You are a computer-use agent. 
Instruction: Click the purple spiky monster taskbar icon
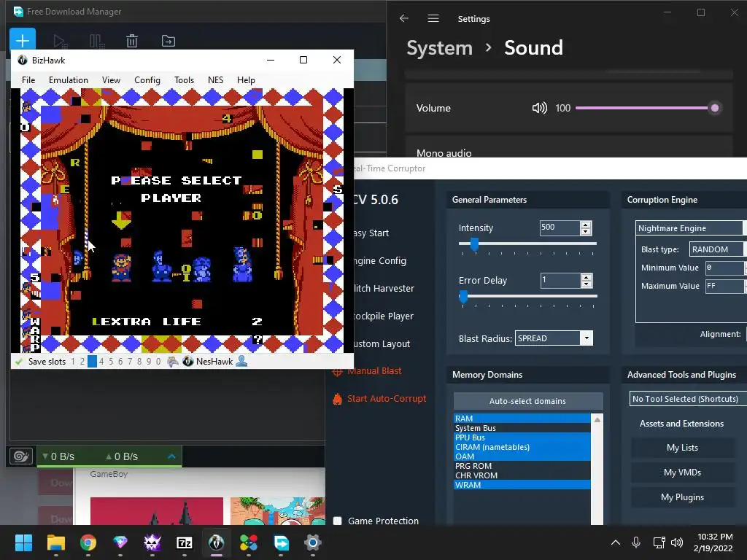pyautogui.click(x=152, y=542)
